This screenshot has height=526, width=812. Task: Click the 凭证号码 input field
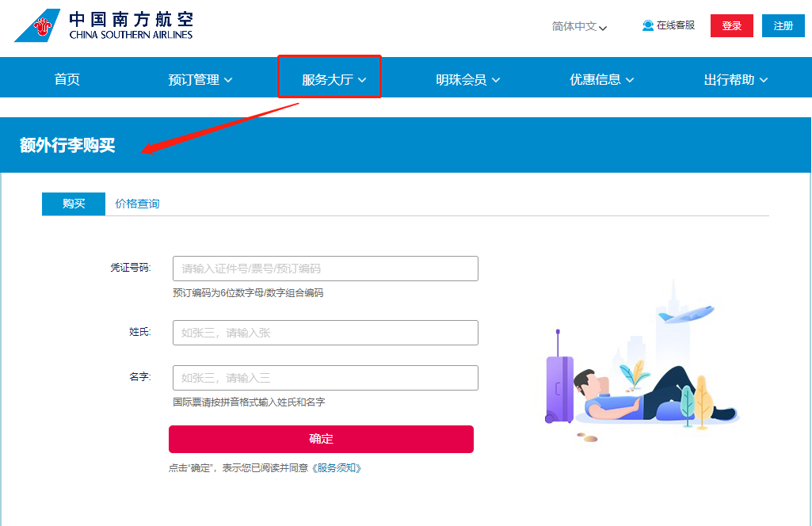[325, 269]
